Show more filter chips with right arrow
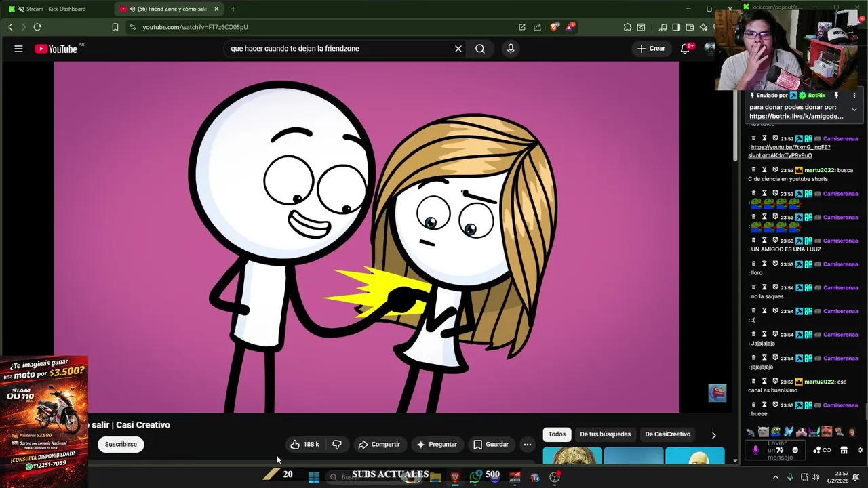 click(713, 435)
